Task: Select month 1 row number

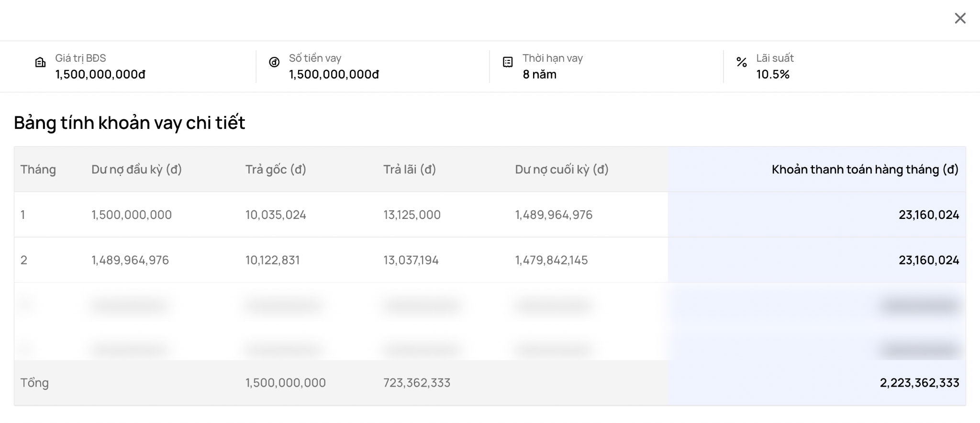Action: pos(23,215)
